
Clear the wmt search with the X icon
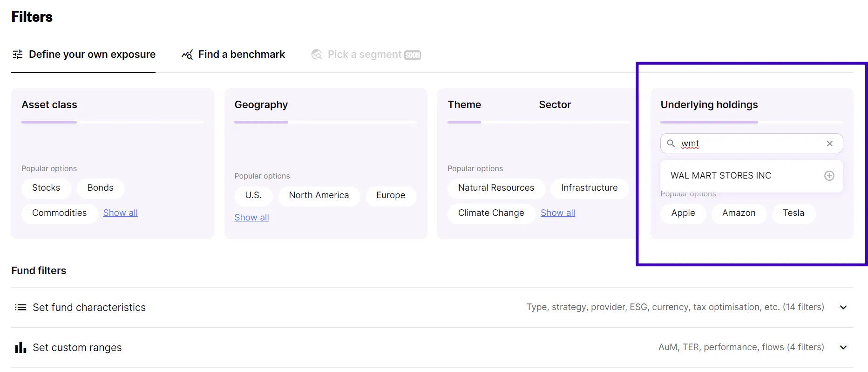point(829,144)
